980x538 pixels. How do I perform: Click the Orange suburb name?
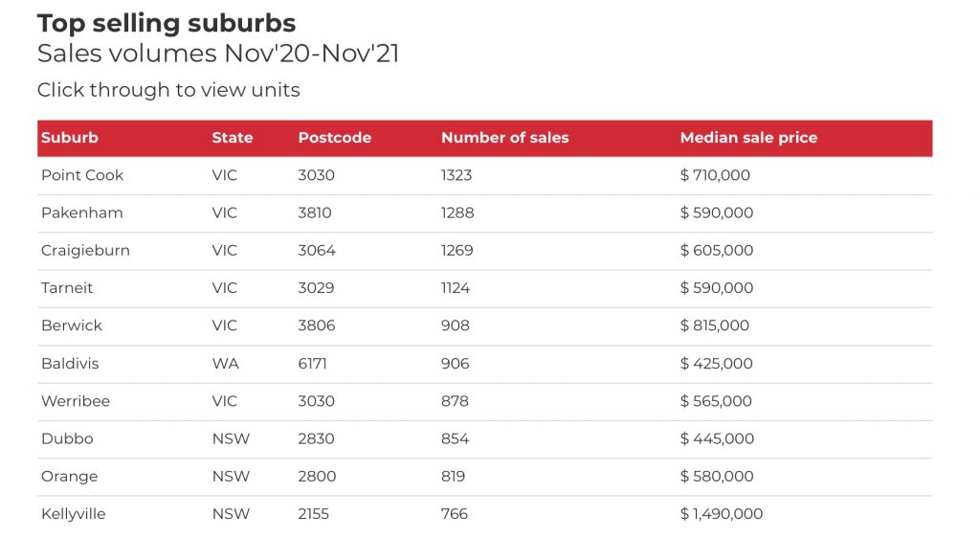click(69, 477)
